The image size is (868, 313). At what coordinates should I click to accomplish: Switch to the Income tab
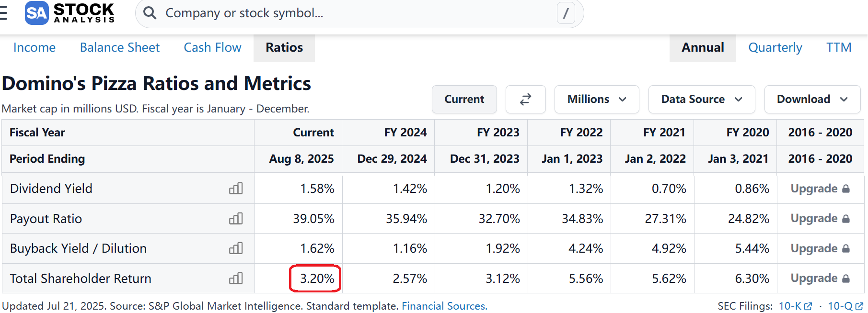(35, 47)
